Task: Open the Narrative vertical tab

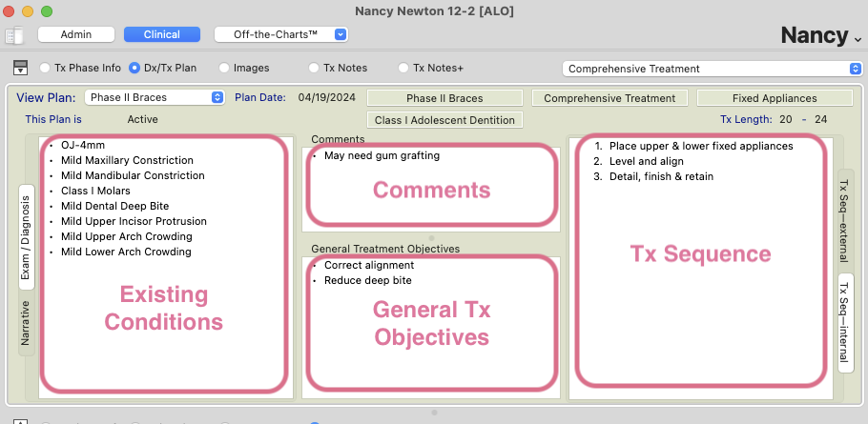Action: pos(26,323)
